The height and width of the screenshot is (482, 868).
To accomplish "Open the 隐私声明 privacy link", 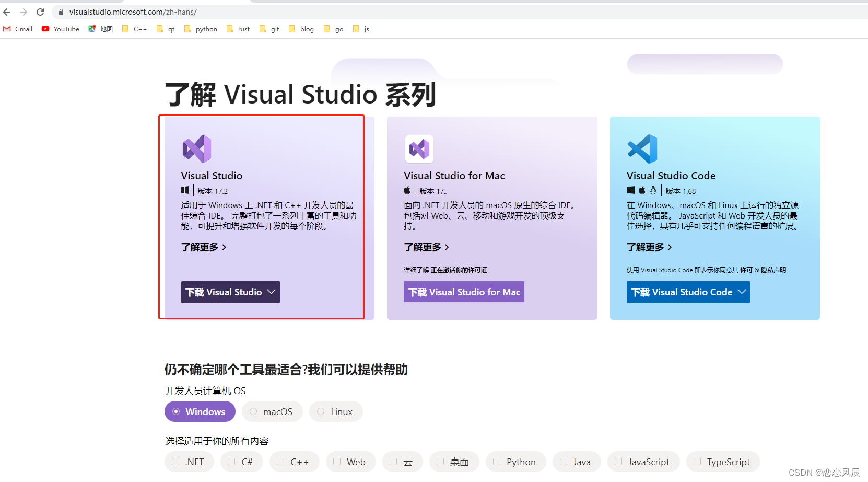I will click(x=773, y=270).
